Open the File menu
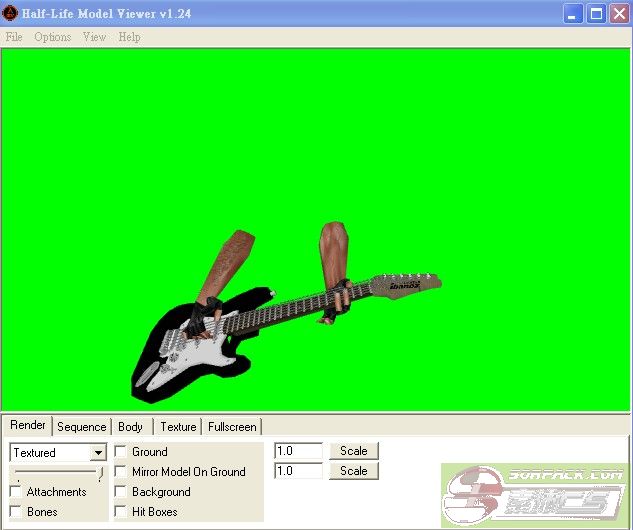 [14, 37]
